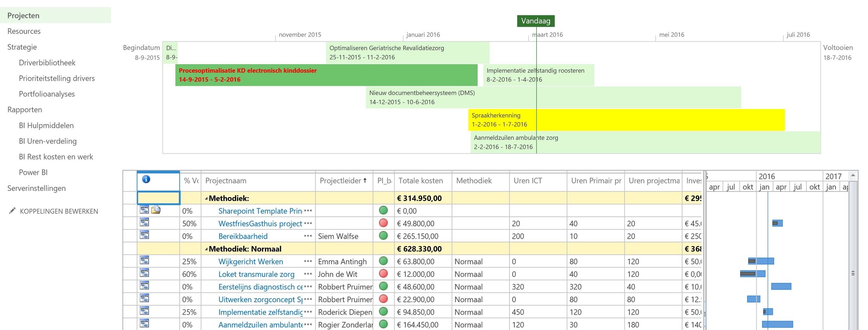Select the Nieuw documentbeheersysteem (DMS) timeline bar

(553, 98)
